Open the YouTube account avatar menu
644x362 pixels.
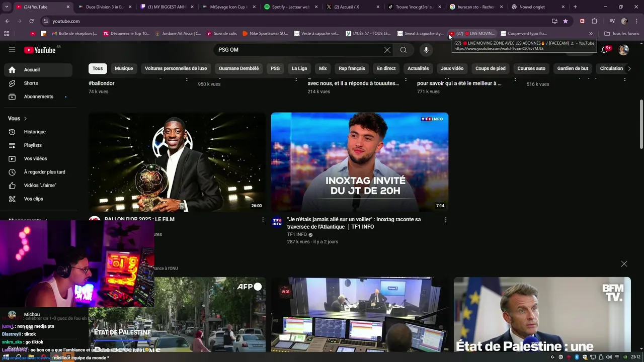point(623,50)
